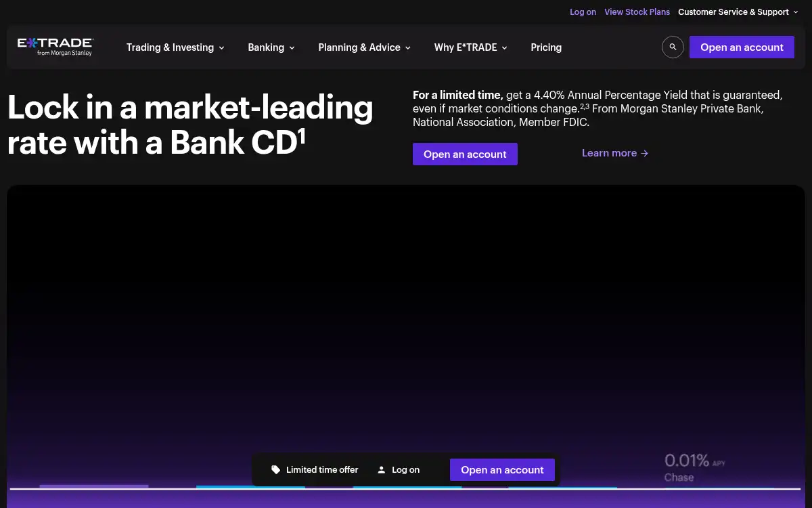
Task: Click the person icon beside floating Log on
Action: pyautogui.click(x=382, y=469)
